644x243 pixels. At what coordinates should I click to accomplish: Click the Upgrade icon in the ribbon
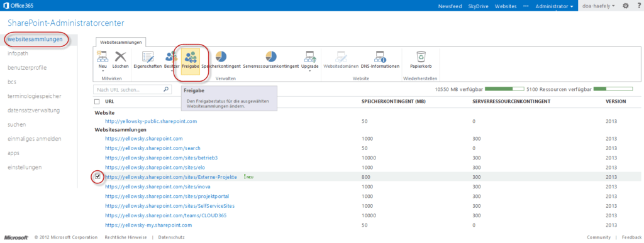(309, 57)
